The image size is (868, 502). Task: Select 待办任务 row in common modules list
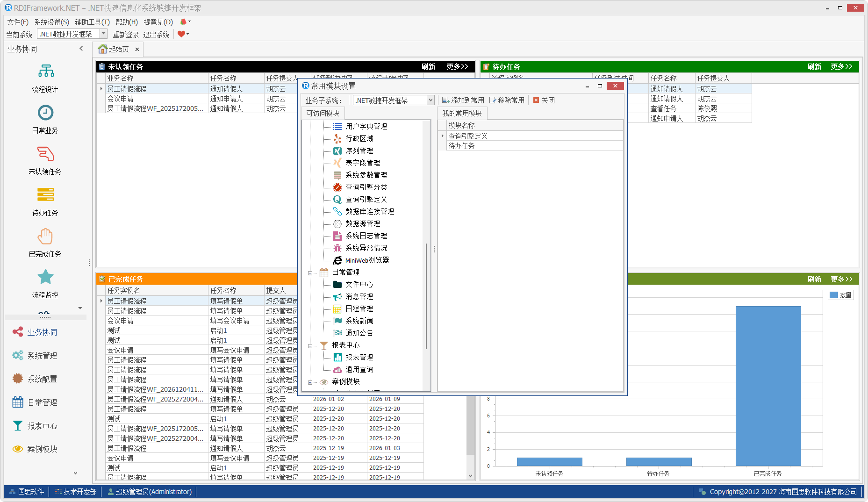[x=461, y=146]
